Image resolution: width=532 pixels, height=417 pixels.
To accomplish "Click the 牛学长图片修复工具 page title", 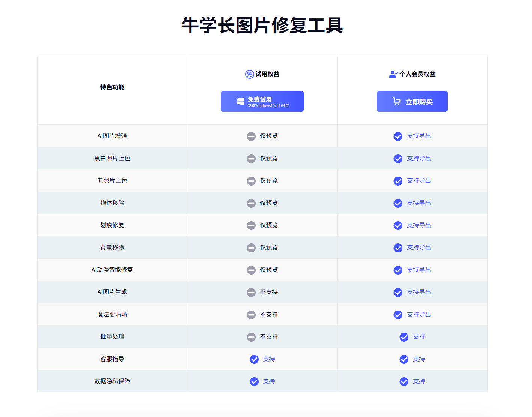I will click(x=262, y=25).
